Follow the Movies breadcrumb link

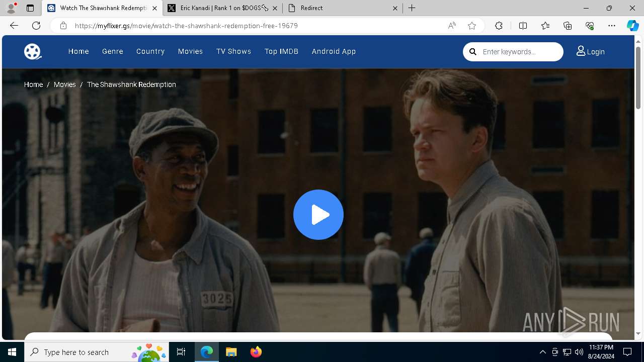point(65,84)
